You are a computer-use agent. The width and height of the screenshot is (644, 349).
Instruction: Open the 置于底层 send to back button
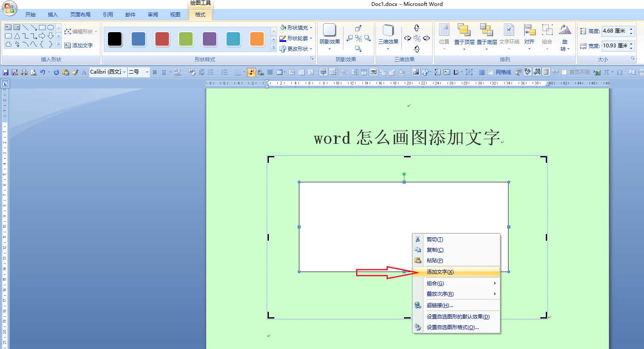pyautogui.click(x=487, y=37)
